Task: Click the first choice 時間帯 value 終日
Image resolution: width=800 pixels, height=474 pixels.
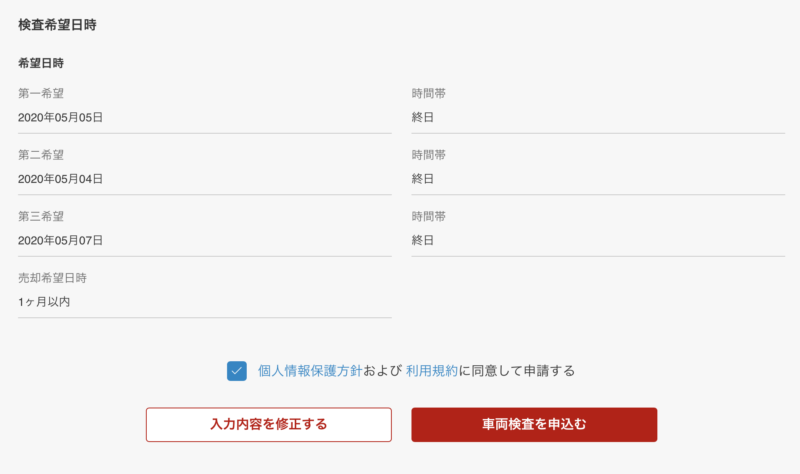Action: (x=423, y=117)
